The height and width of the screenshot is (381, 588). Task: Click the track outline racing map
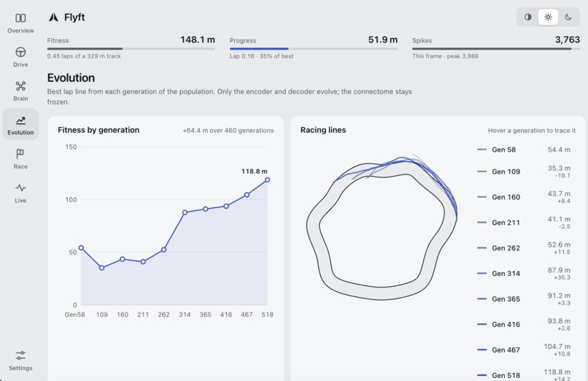[382, 228]
